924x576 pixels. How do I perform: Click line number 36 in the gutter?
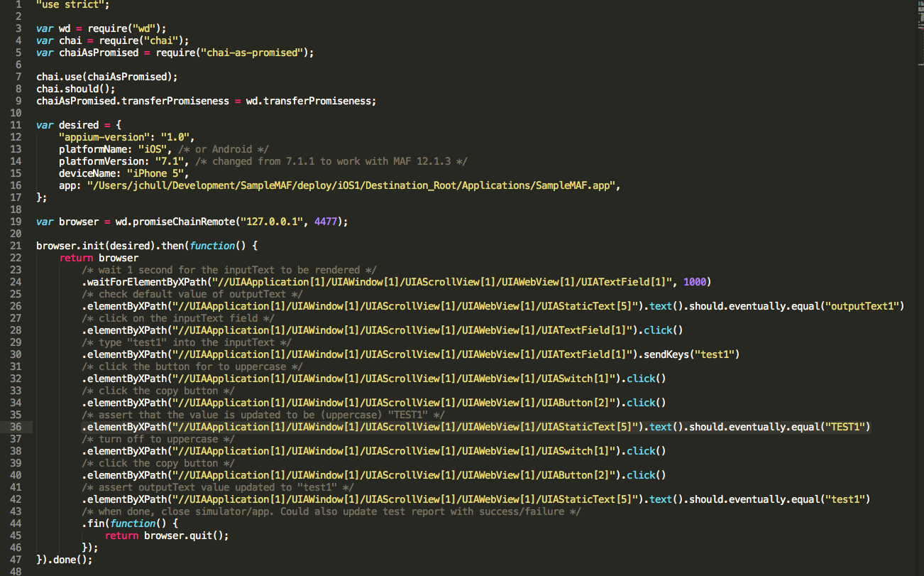pos(16,426)
